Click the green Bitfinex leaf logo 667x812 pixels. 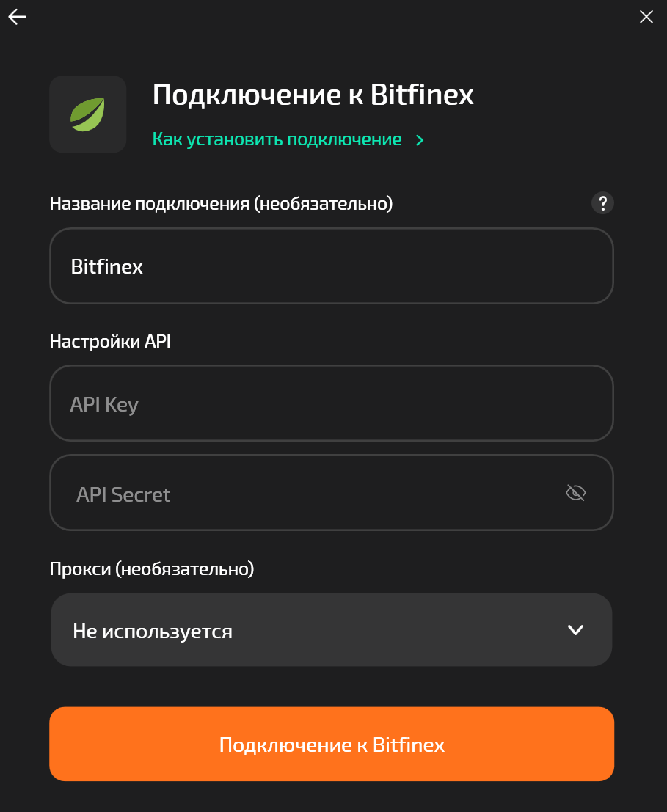pos(88,114)
